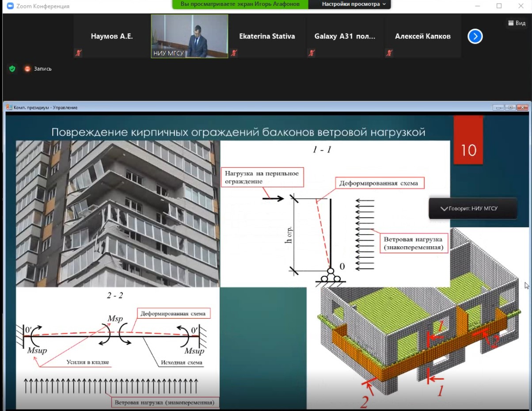The height and width of the screenshot is (411, 532).
Task: Restore down the shared presentation window
Action: (x=510, y=107)
